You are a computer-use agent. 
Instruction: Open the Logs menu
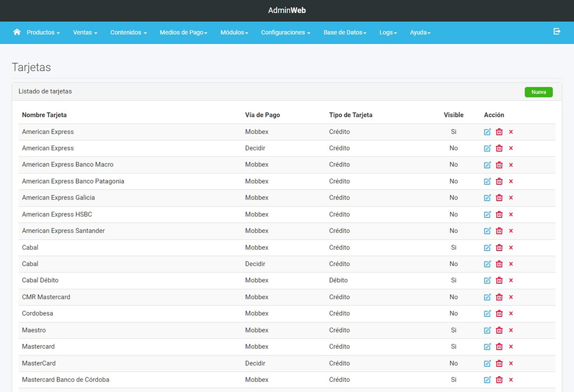[x=388, y=32]
